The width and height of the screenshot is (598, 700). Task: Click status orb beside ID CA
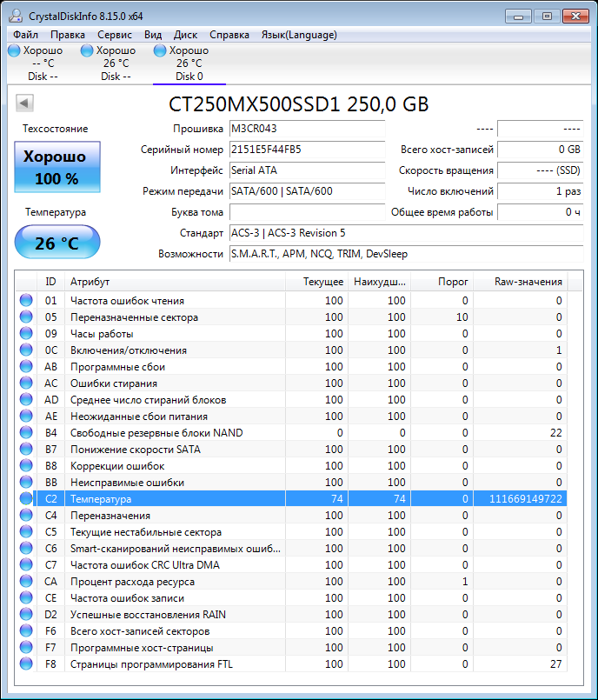tap(26, 581)
